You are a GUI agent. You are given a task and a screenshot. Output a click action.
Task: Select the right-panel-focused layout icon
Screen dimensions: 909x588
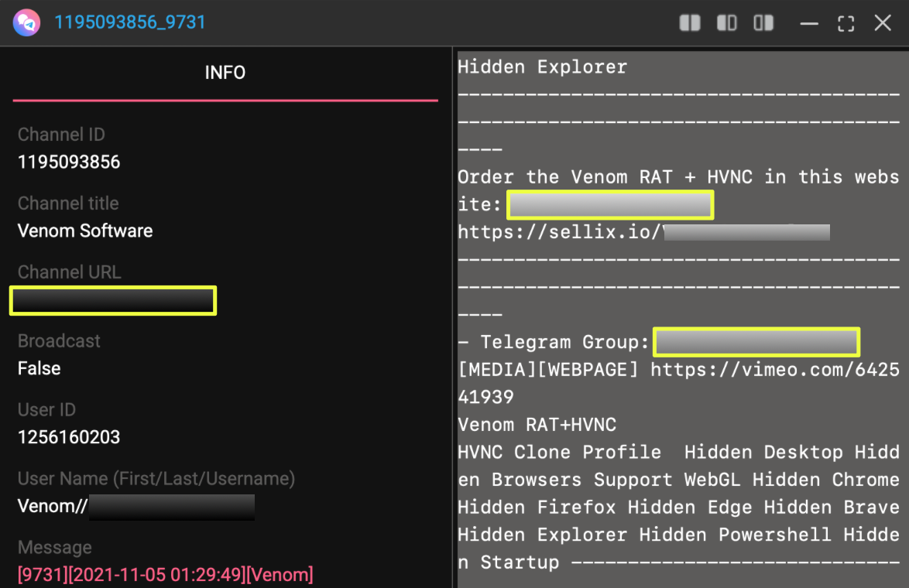pos(763,23)
